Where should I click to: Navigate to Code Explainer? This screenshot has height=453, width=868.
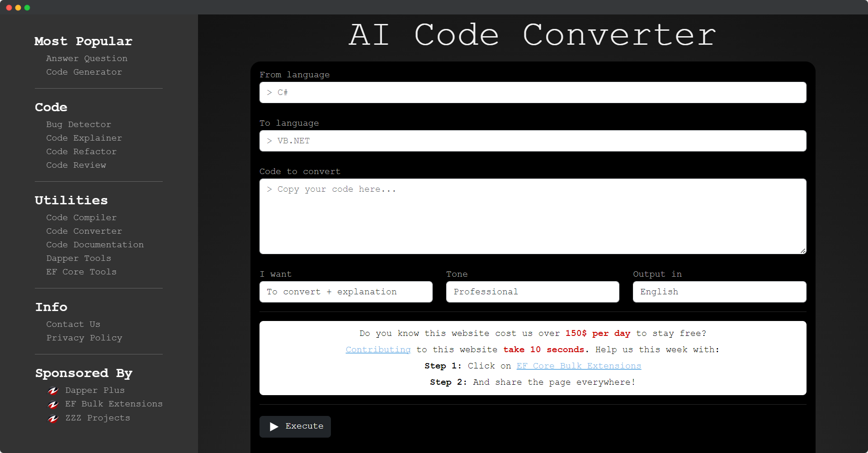(84, 138)
